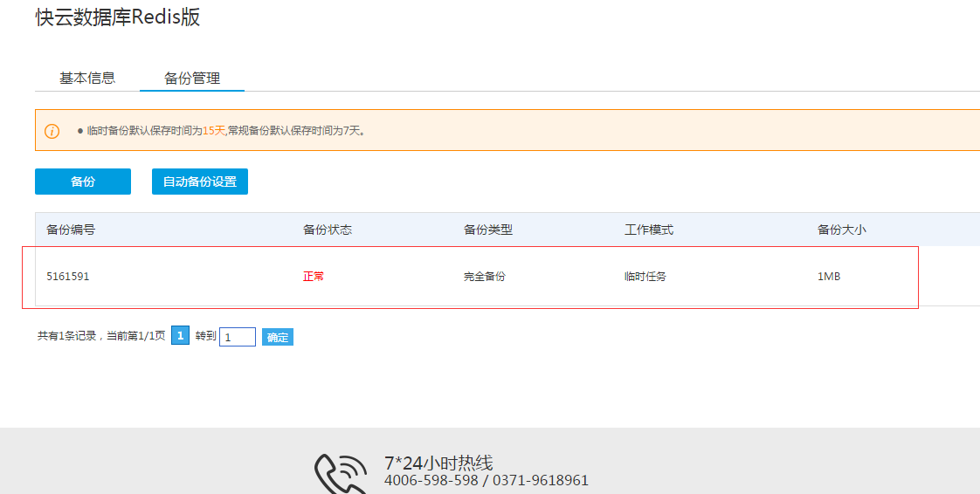Click the 备份编号 column header
Screen dimensions: 980x494
[x=71, y=230]
